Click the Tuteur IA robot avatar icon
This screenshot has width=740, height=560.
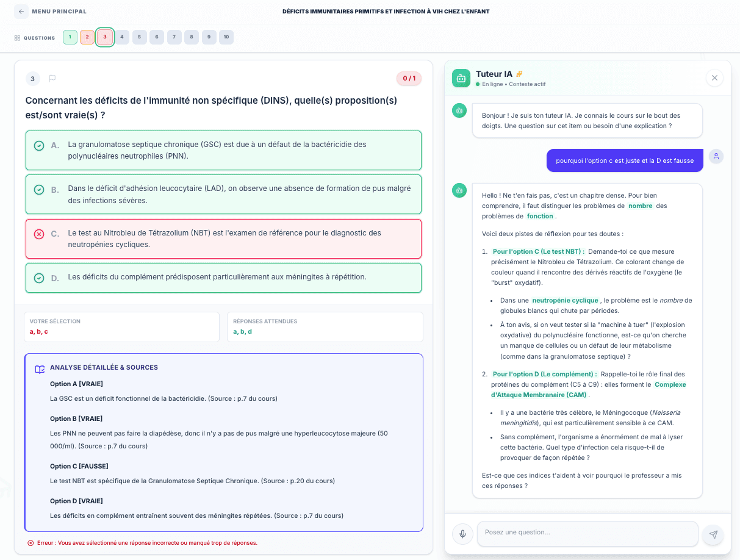[x=461, y=78]
